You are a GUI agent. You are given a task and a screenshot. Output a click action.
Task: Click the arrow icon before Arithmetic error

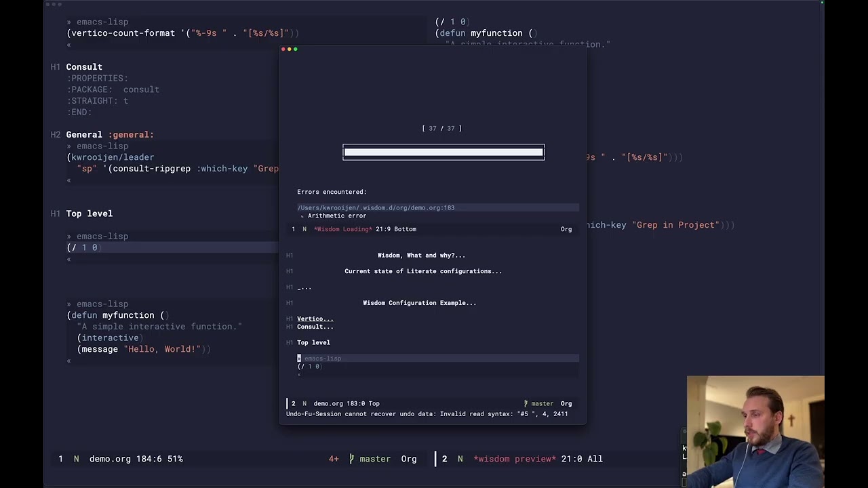(302, 216)
